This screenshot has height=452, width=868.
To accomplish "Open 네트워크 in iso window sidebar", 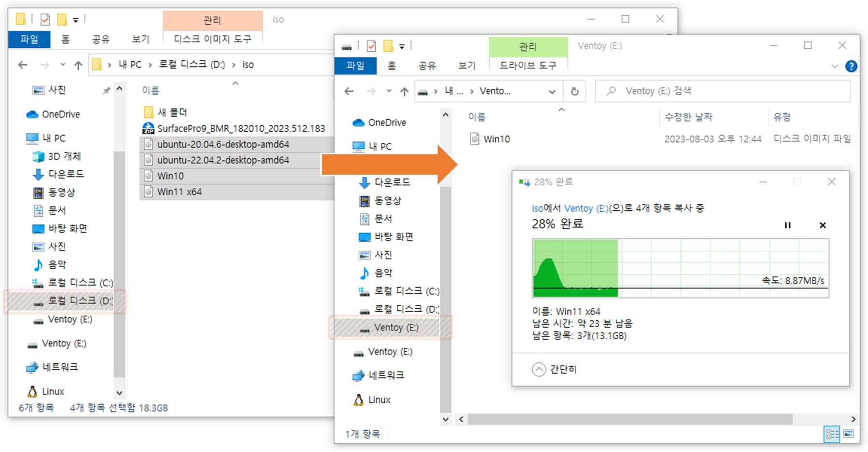I will (x=52, y=367).
